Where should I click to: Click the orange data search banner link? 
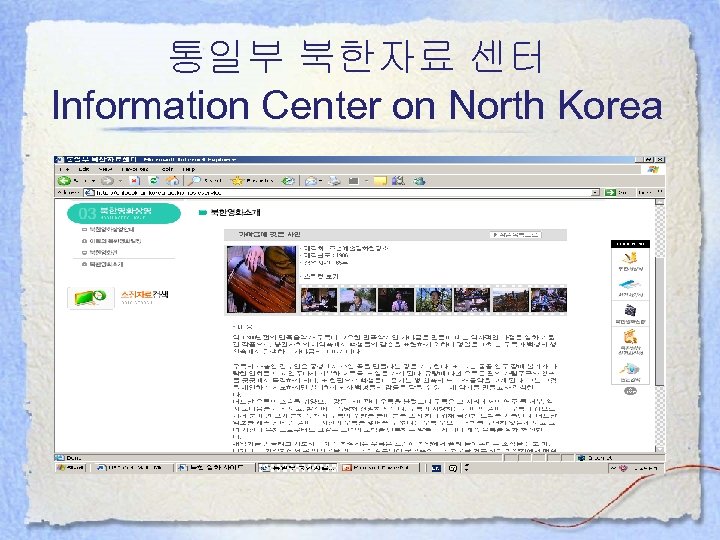[145, 296]
